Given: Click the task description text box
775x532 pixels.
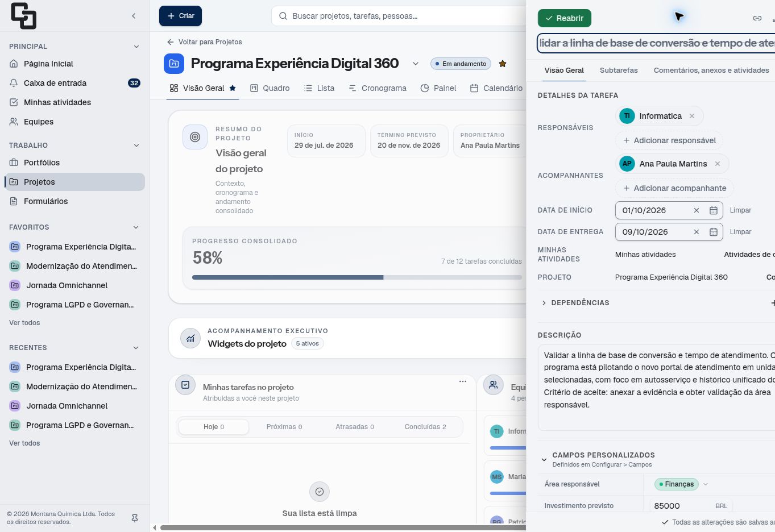Looking at the screenshot, I should 657,388.
